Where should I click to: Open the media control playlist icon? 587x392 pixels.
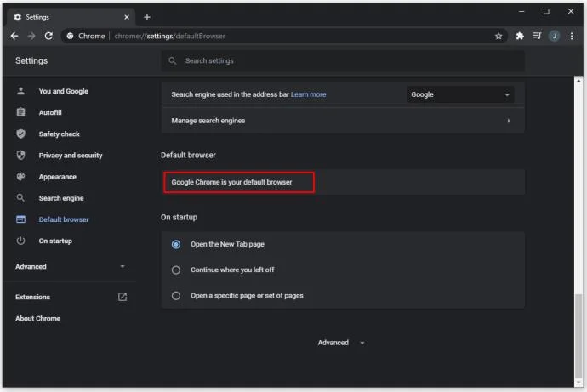coord(537,36)
